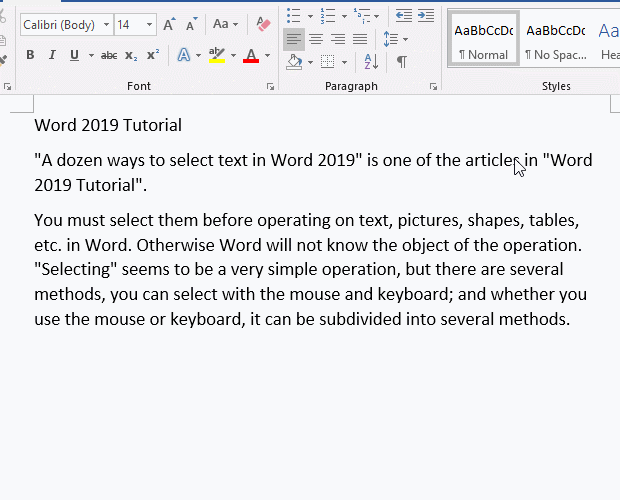Viewport: 620px width, 500px height.
Task: Click the Cut scissors icon
Action: tap(3, 17)
